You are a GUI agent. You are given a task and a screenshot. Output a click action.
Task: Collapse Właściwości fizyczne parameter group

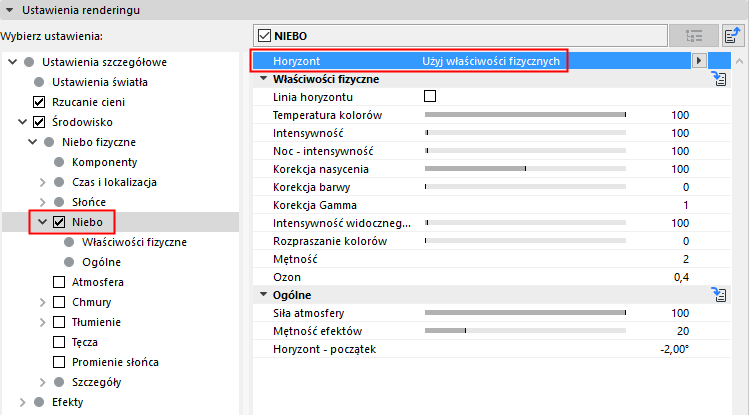[x=263, y=78]
